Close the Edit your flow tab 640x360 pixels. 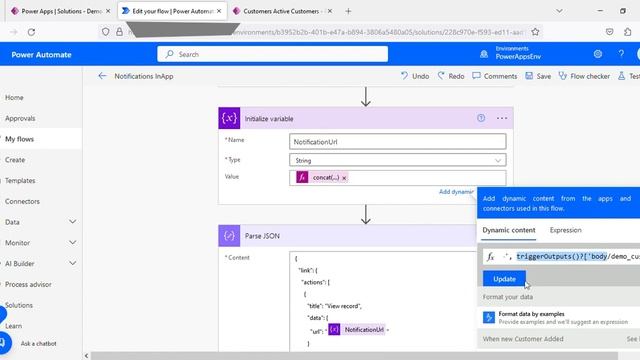click(219, 11)
